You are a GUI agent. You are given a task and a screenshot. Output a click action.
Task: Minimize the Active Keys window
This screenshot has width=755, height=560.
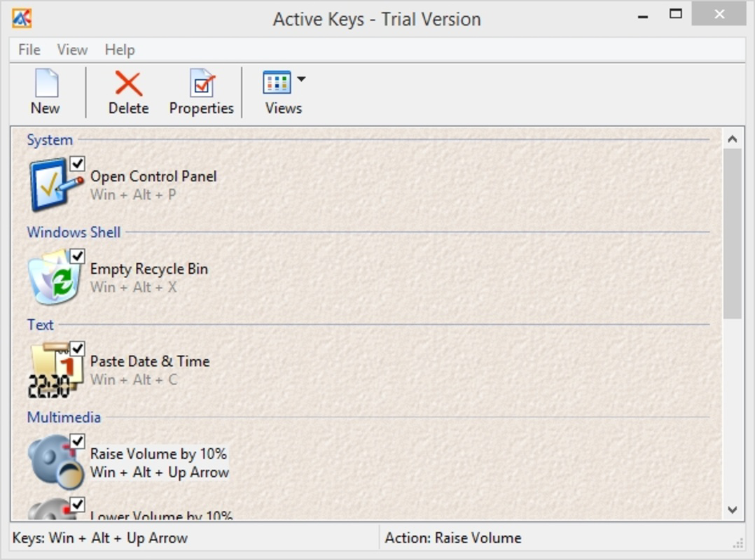(x=643, y=16)
